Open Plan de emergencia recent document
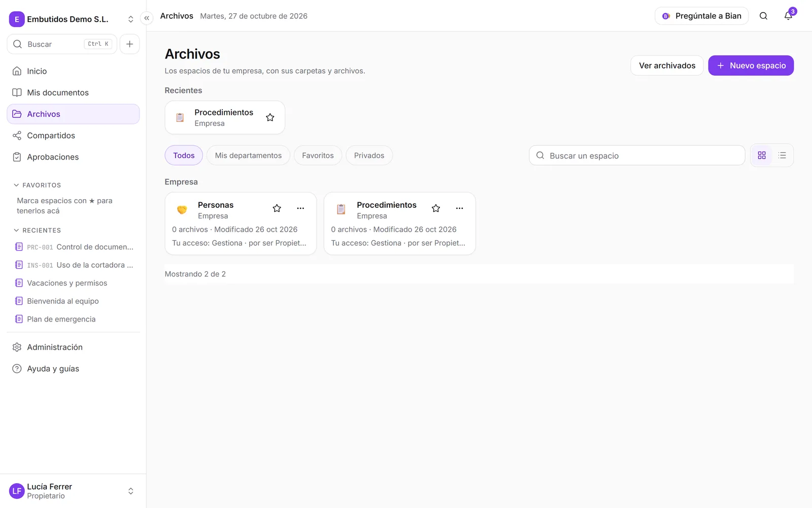The height and width of the screenshot is (508, 812). click(74, 319)
